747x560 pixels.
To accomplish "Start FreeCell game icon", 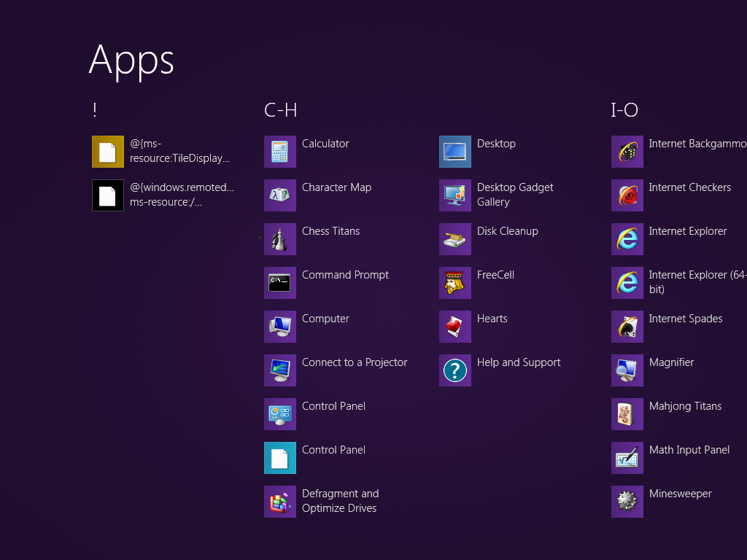I will (455, 283).
